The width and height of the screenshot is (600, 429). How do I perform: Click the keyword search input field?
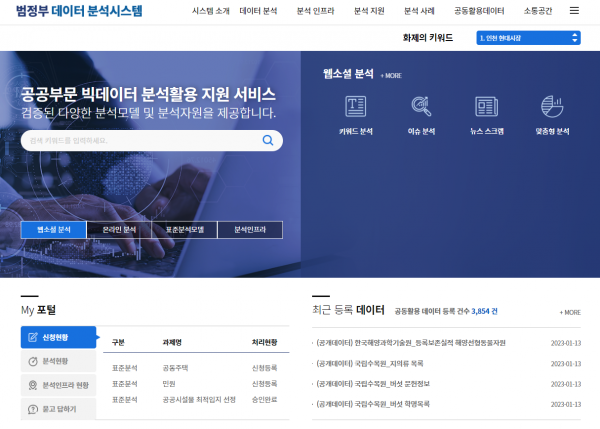click(140, 141)
